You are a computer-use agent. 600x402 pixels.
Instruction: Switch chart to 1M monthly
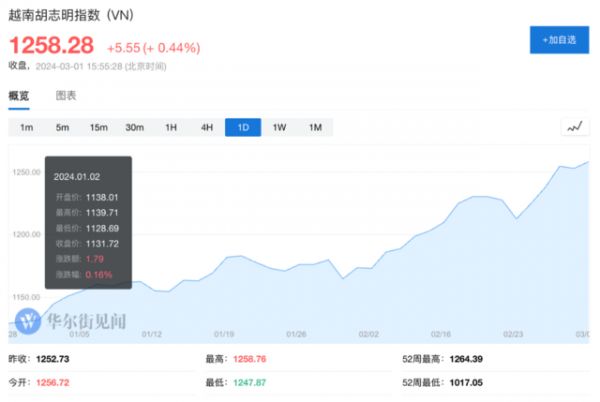pyautogui.click(x=315, y=127)
